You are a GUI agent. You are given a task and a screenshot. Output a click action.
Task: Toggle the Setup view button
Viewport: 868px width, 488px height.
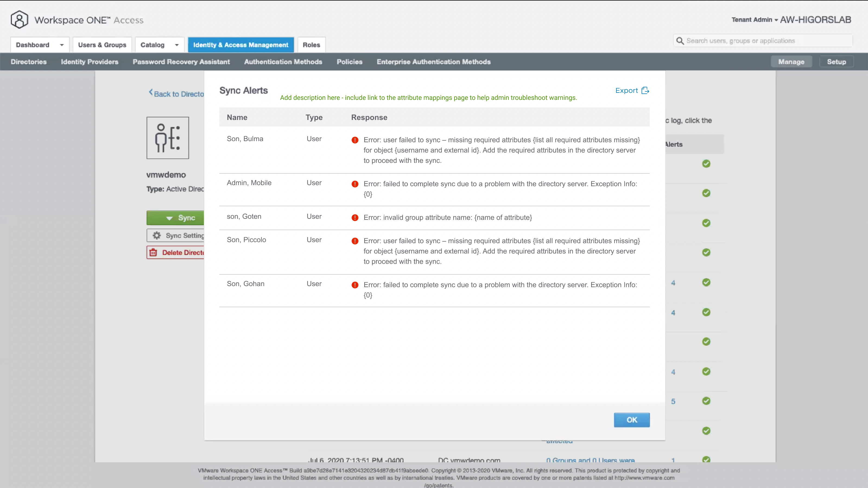point(836,62)
